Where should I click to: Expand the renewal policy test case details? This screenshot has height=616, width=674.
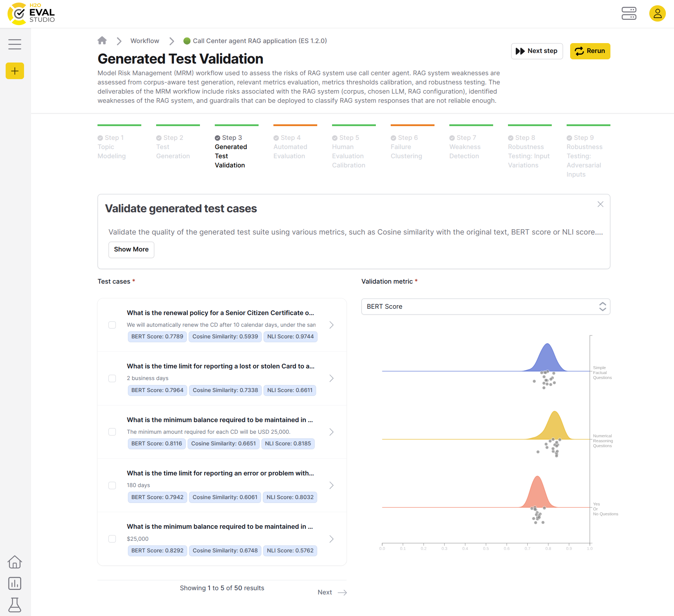[331, 325]
